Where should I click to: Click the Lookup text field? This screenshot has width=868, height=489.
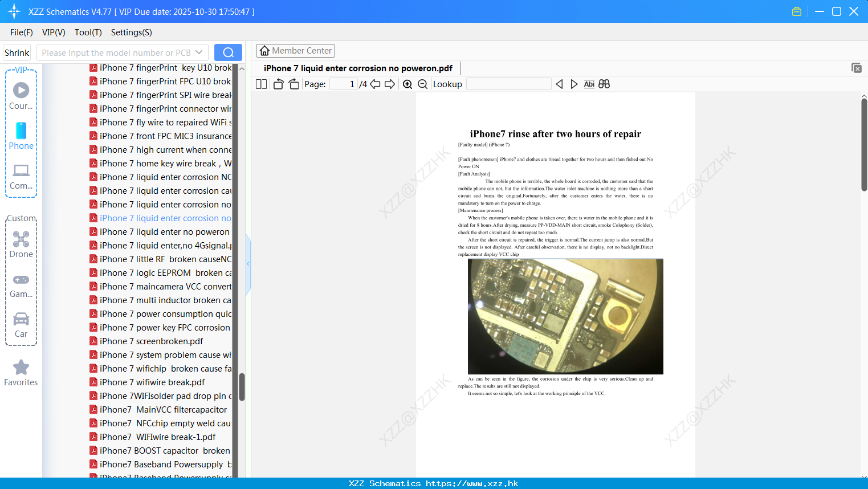(x=508, y=84)
